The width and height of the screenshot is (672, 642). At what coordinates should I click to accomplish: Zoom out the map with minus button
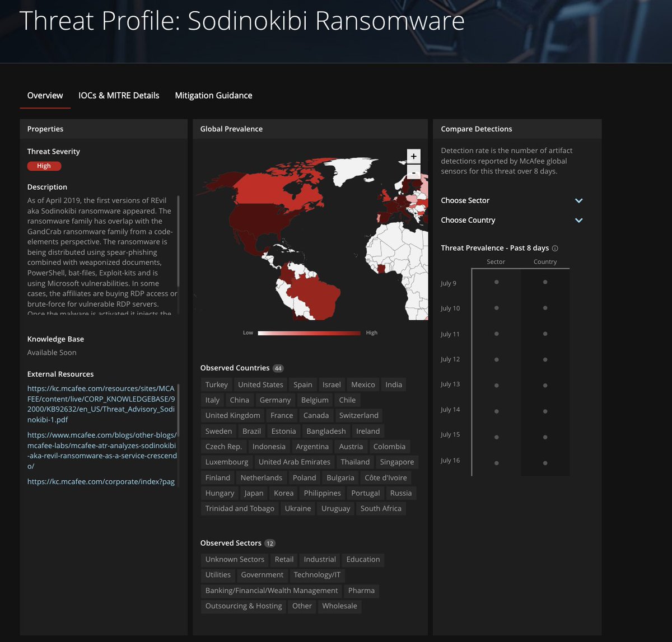tap(413, 172)
